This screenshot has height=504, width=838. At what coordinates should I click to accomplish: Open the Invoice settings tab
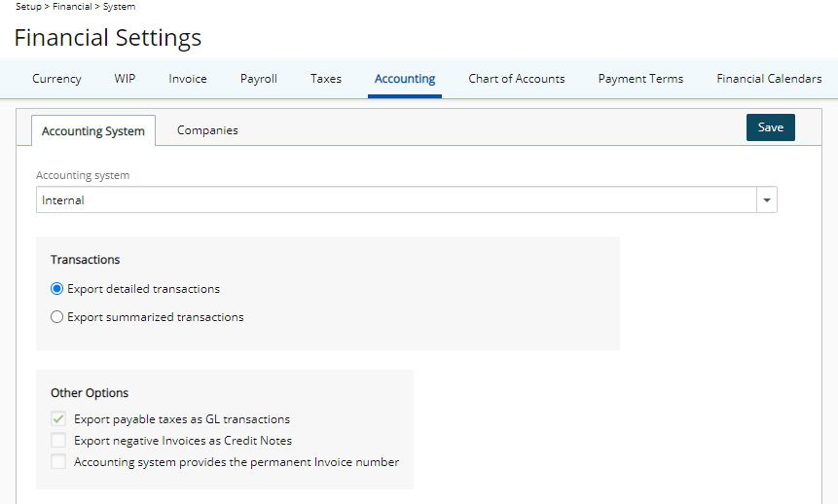pos(188,79)
